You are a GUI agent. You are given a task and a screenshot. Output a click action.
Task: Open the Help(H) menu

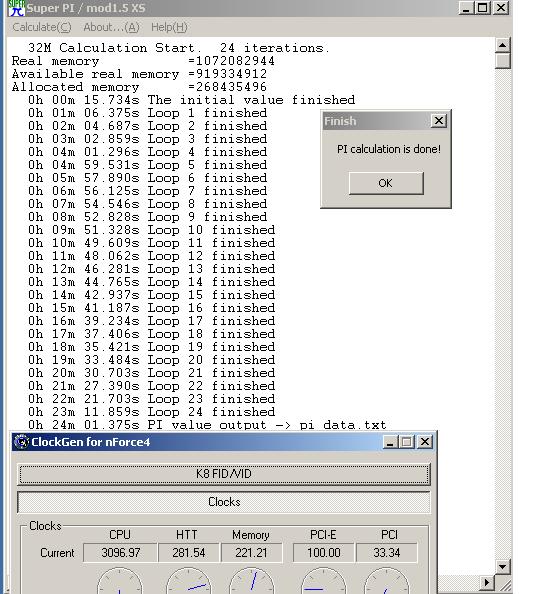[x=169, y=27]
